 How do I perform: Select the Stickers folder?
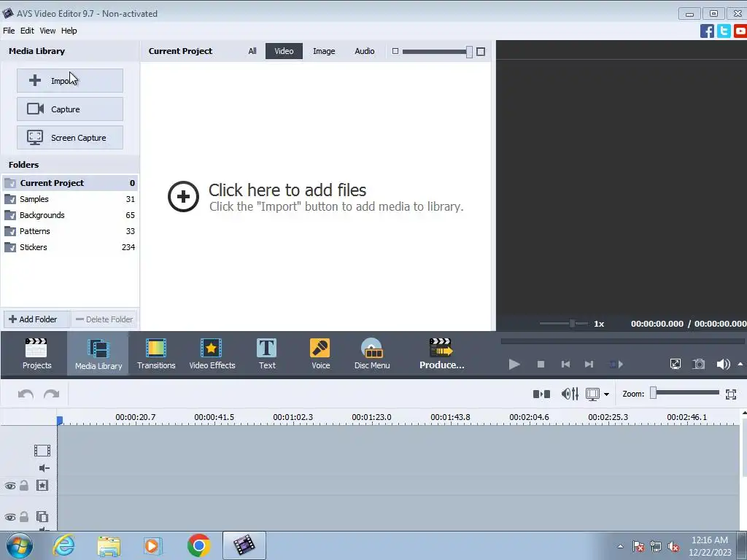pos(70,247)
